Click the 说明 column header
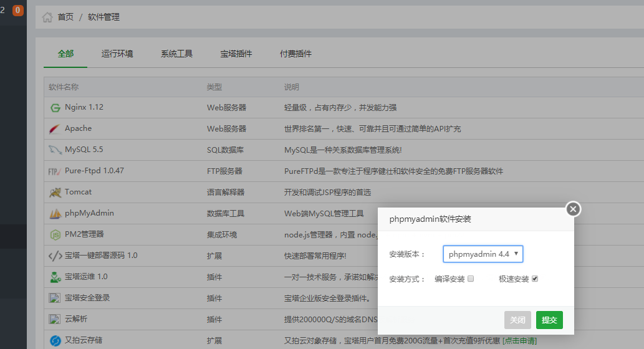This screenshot has width=644, height=349. tap(292, 87)
